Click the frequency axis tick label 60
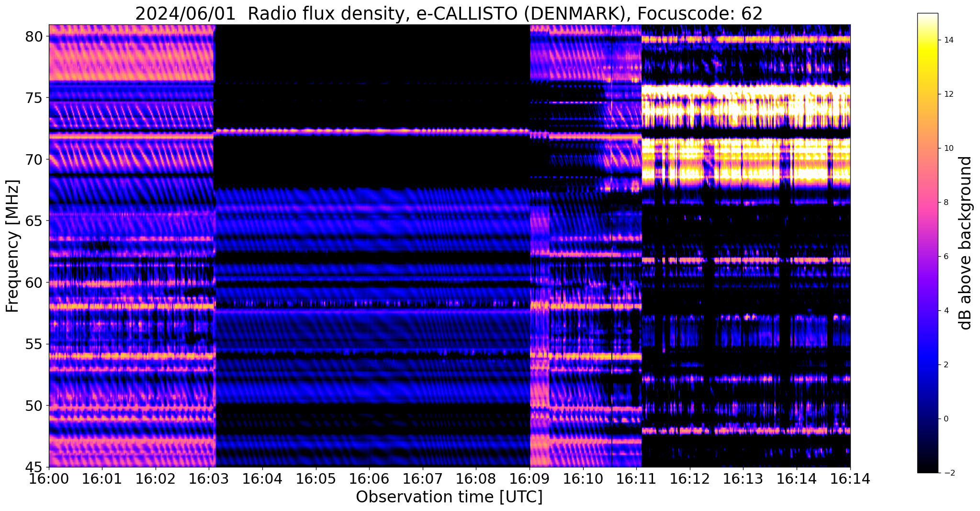The height and width of the screenshot is (511, 980). 34,283
